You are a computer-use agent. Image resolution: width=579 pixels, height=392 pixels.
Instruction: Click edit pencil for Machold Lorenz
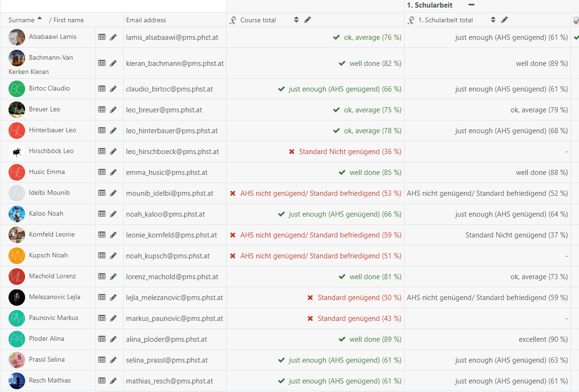pyautogui.click(x=113, y=276)
